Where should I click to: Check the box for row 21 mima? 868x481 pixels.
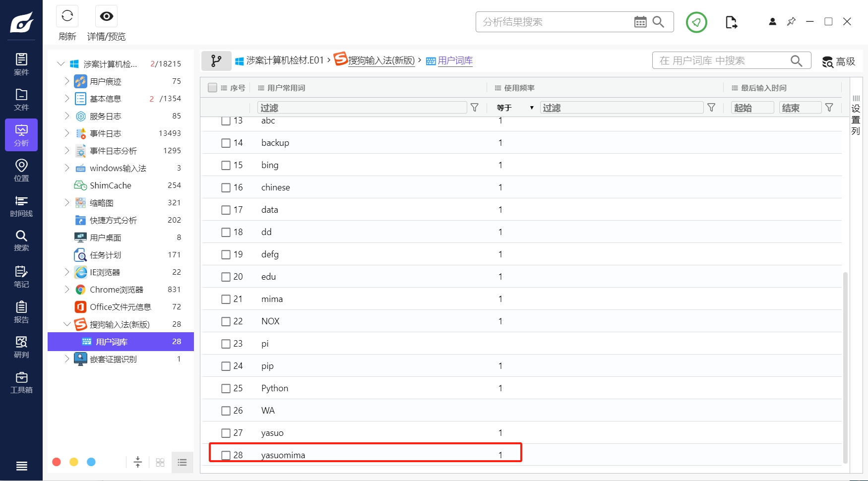226,299
